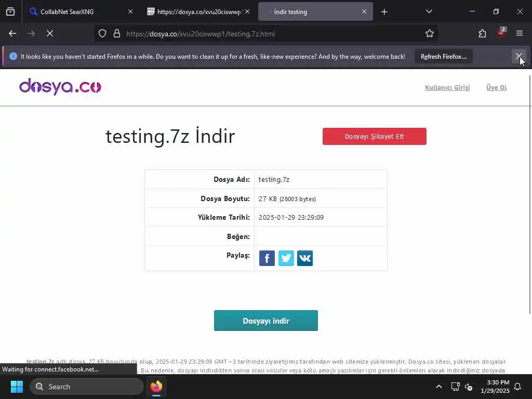Close the İndir testing tab

pyautogui.click(x=364, y=11)
